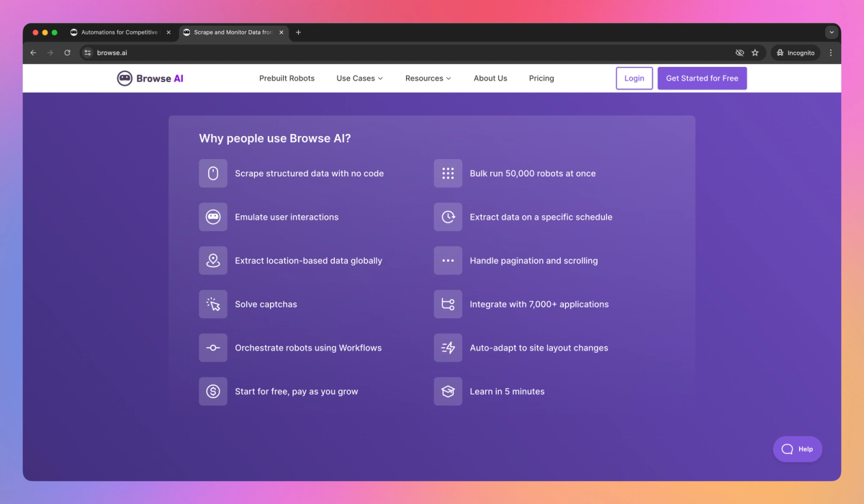The height and width of the screenshot is (504, 864).
Task: Click the text Emulate user interactions
Action: click(x=287, y=217)
